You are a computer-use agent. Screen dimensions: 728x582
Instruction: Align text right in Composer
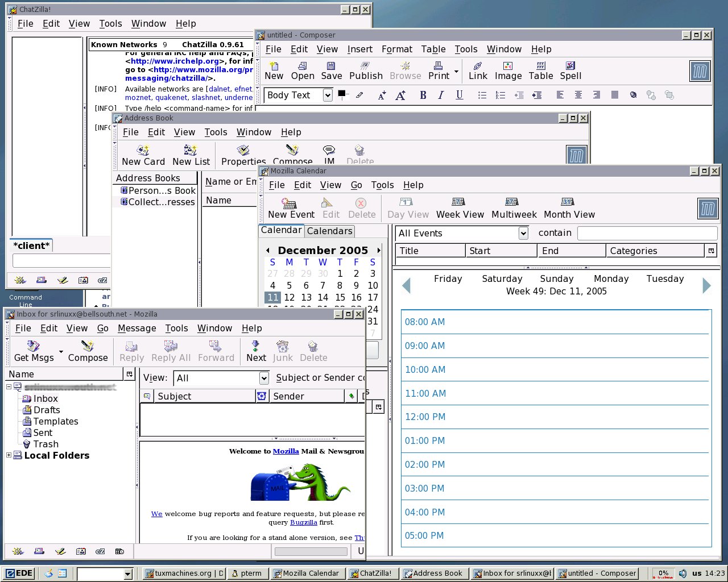(x=597, y=95)
